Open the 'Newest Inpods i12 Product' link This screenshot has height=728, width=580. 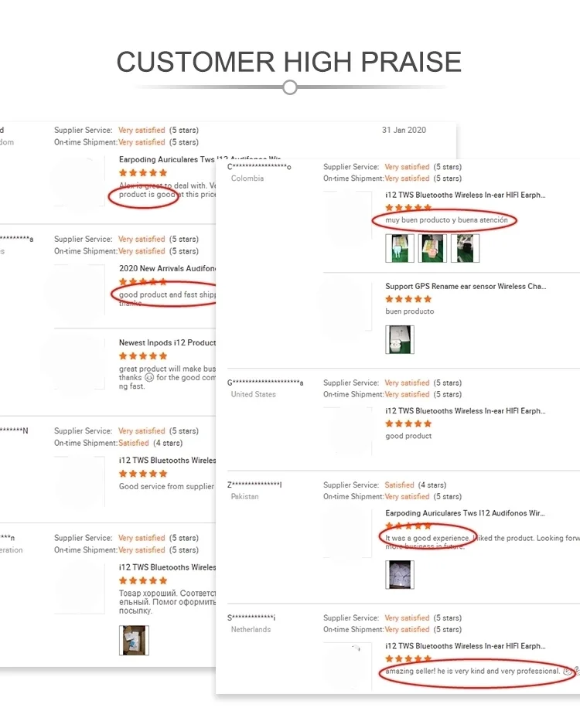click(167, 342)
